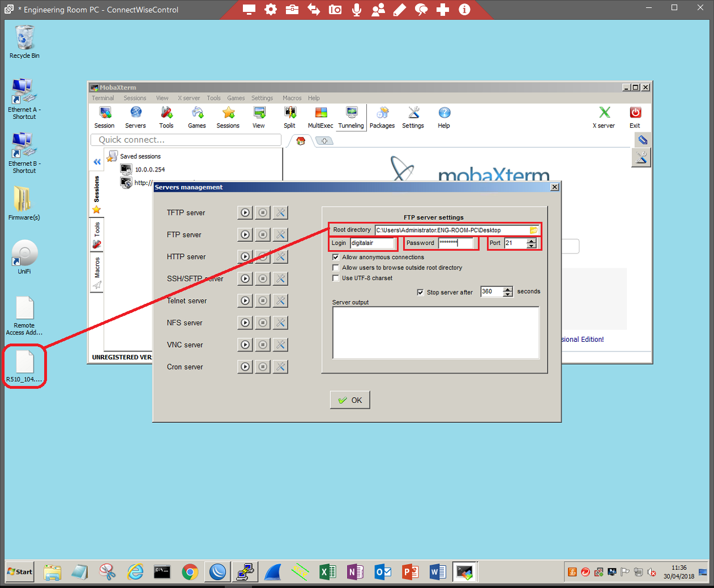Open Google Chrome from the taskbar
Screen dimensions: 714x588
click(190, 572)
